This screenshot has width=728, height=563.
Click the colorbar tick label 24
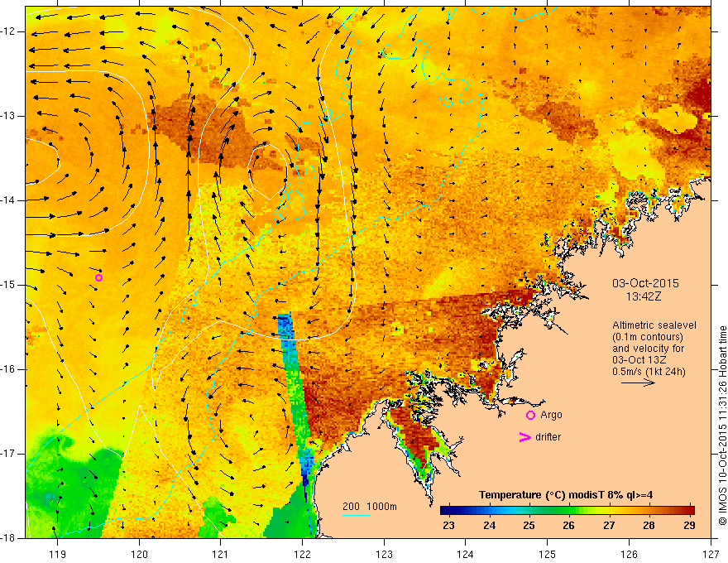click(x=489, y=526)
